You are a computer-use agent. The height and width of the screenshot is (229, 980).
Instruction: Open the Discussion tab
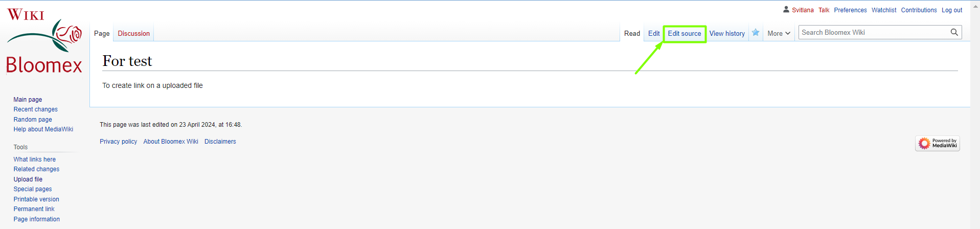(x=134, y=33)
